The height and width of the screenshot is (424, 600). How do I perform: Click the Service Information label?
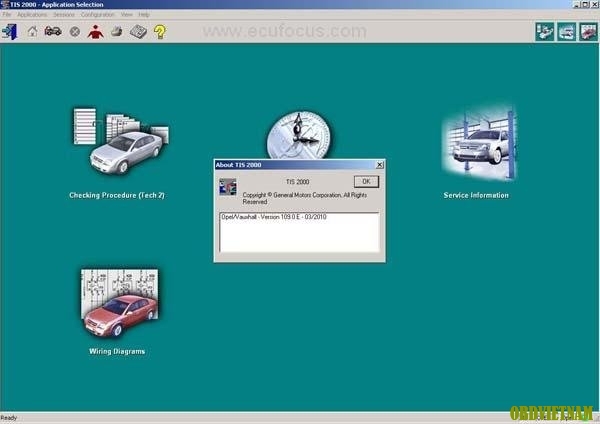pos(476,195)
